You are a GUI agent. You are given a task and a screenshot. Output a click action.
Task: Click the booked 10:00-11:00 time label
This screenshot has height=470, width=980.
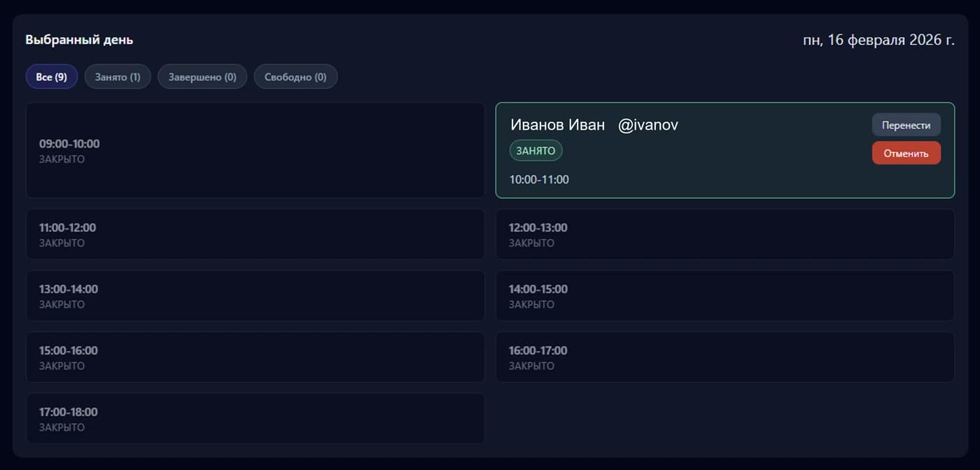(x=539, y=180)
